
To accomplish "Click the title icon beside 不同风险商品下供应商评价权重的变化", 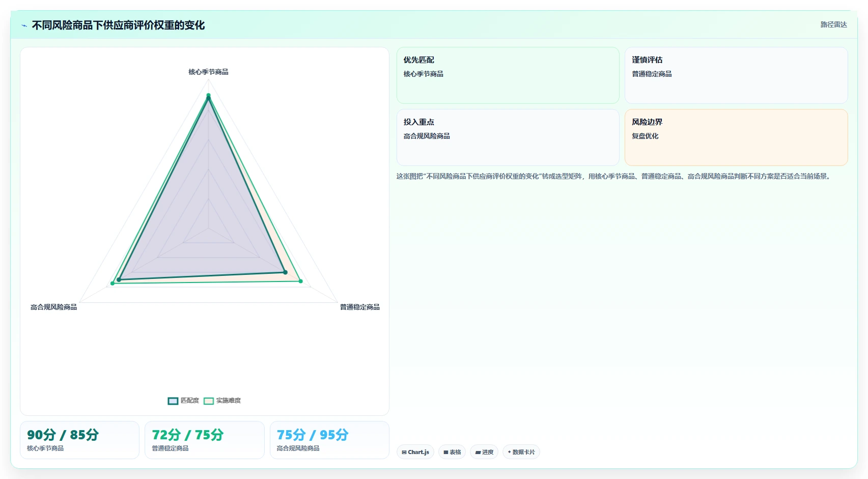I will pyautogui.click(x=24, y=25).
